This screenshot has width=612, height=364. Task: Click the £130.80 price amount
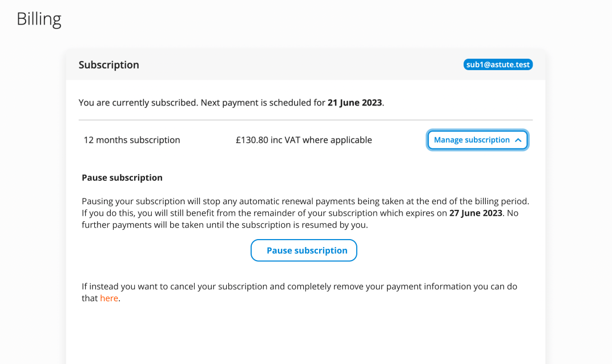point(252,140)
